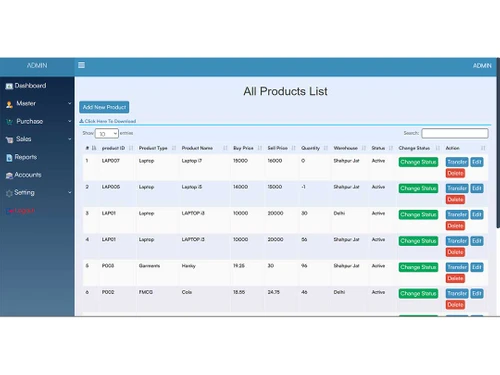Expand the Purchase menu chevron
The image size is (500, 375).
(x=69, y=121)
